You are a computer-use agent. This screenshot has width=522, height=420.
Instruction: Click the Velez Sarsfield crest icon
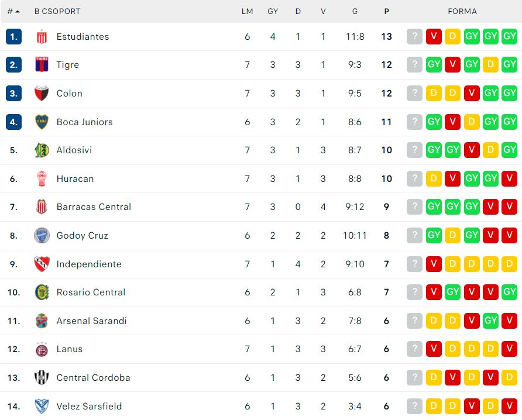[42, 406]
